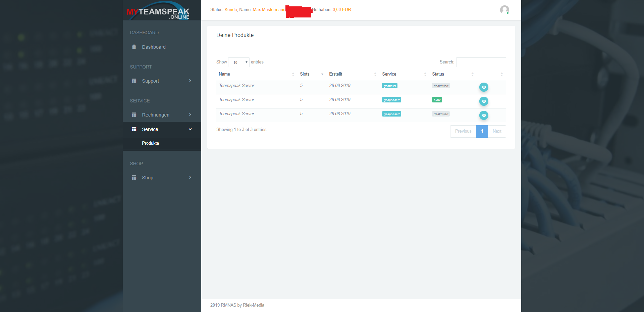
Task: Expand the Support menu chevron
Action: point(190,81)
